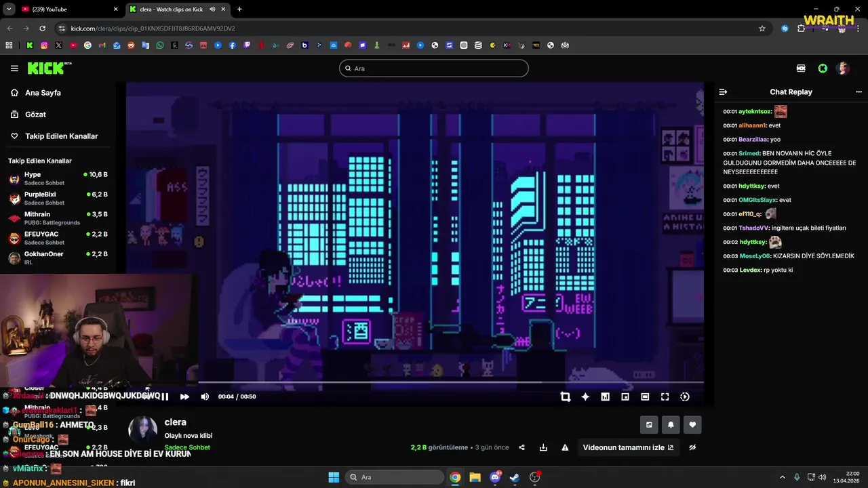Seek on the clip progress bar
Screen dimensions: 868x488
coord(450,382)
